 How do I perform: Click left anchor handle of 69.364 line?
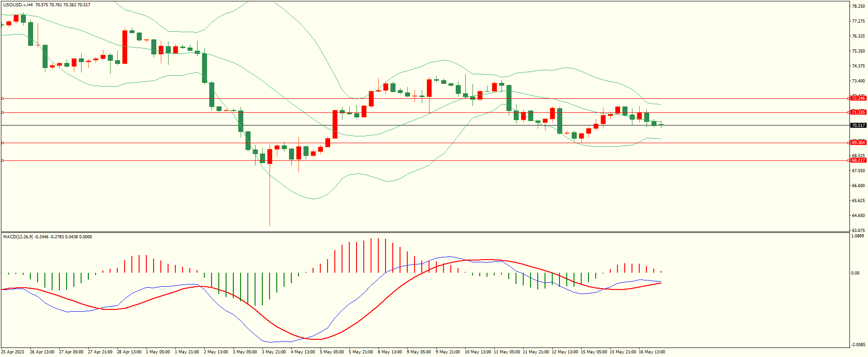[x=2, y=143]
